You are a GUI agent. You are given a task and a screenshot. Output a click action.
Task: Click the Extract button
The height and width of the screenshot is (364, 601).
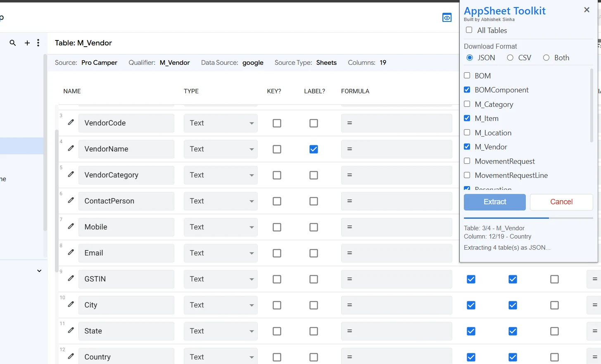click(x=495, y=202)
